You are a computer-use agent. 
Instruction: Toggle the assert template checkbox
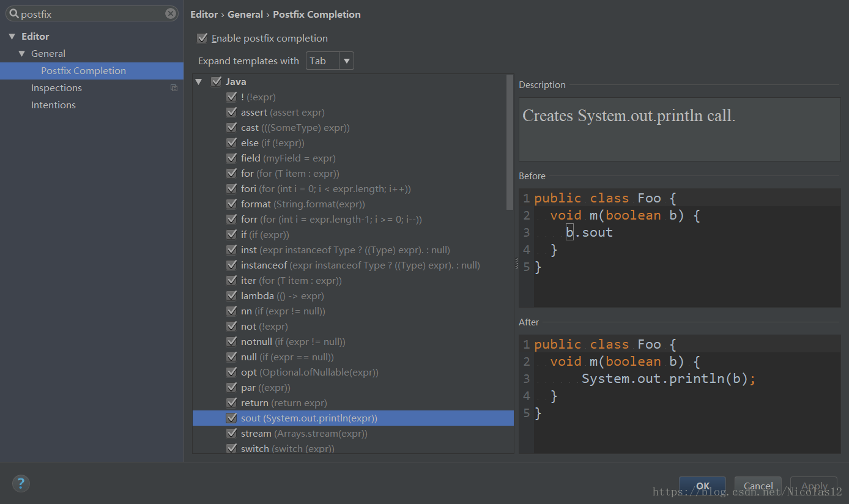[x=231, y=112]
